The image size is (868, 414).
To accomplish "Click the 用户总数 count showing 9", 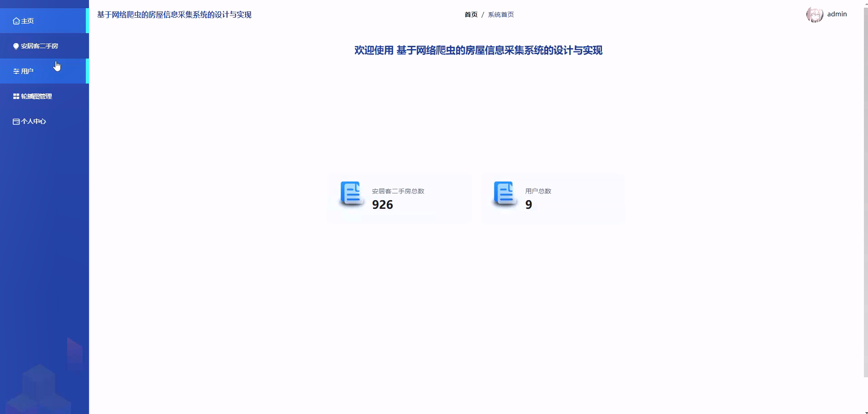I will [528, 204].
